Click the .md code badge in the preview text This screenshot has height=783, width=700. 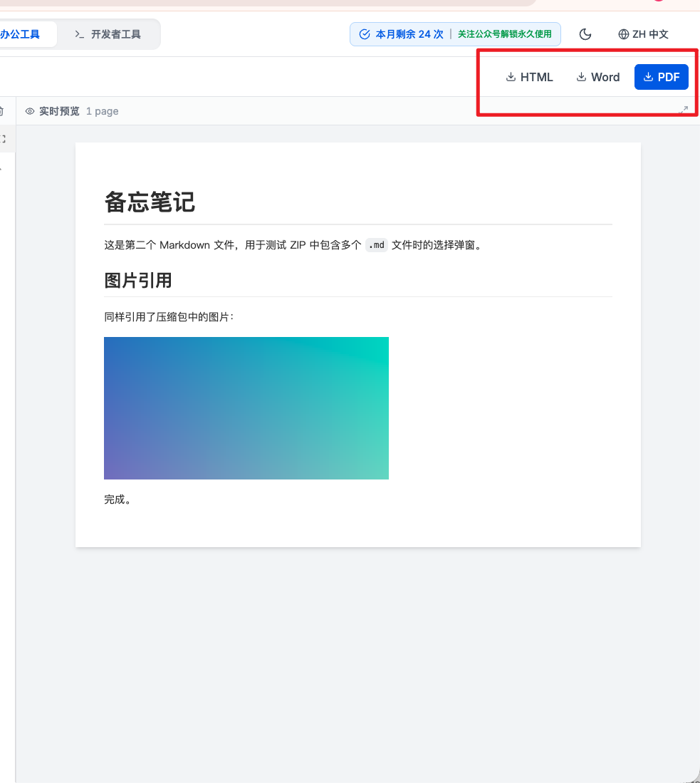pos(376,245)
